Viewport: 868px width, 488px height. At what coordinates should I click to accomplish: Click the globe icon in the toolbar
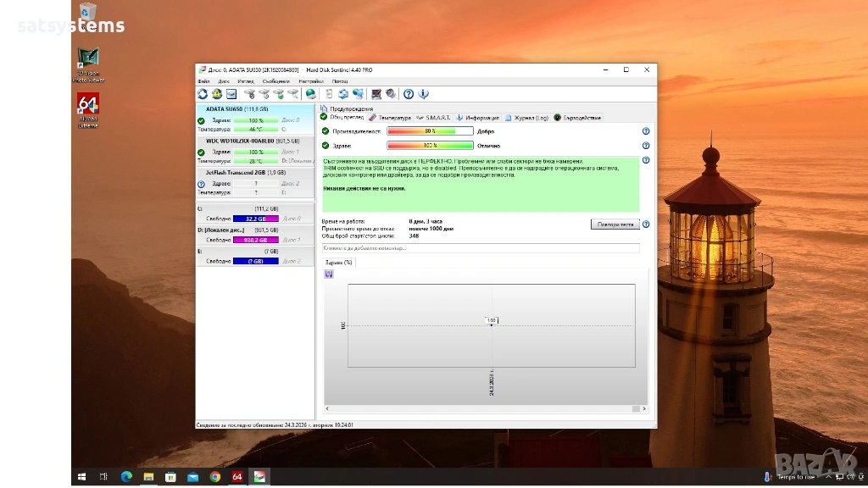[x=311, y=94]
